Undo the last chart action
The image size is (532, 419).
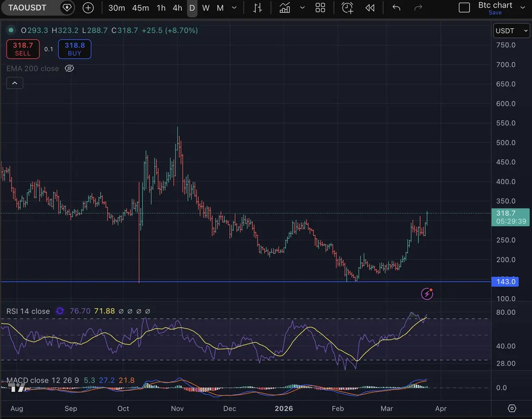point(396,8)
